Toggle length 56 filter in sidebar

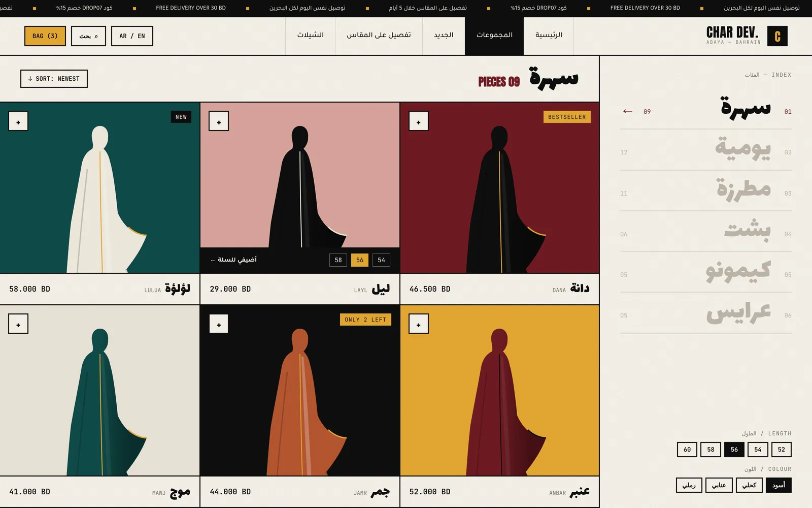tap(734, 450)
